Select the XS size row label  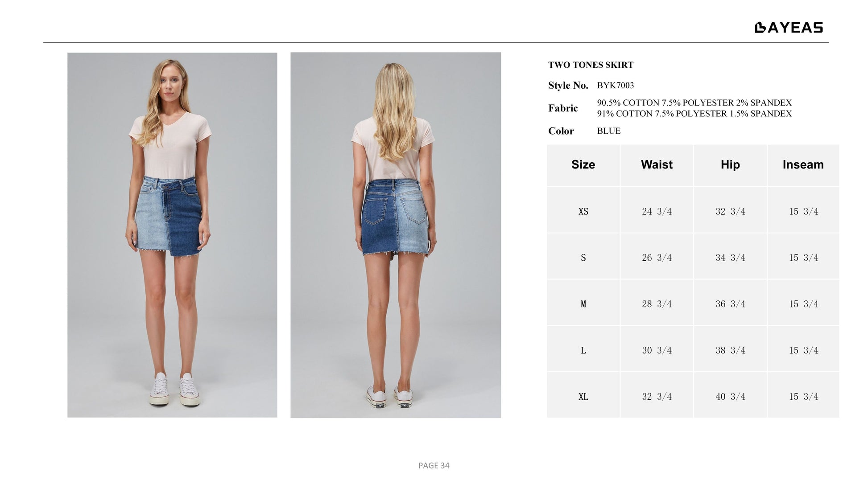[x=583, y=212]
